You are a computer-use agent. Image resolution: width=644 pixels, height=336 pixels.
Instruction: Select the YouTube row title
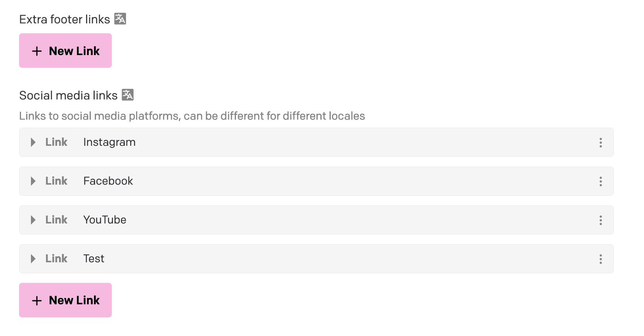pyautogui.click(x=105, y=220)
